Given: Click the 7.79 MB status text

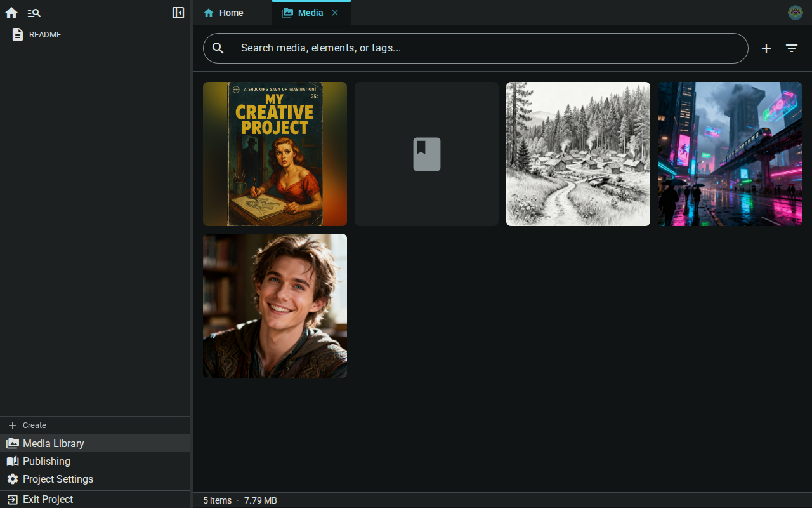Looking at the screenshot, I should 261,500.
